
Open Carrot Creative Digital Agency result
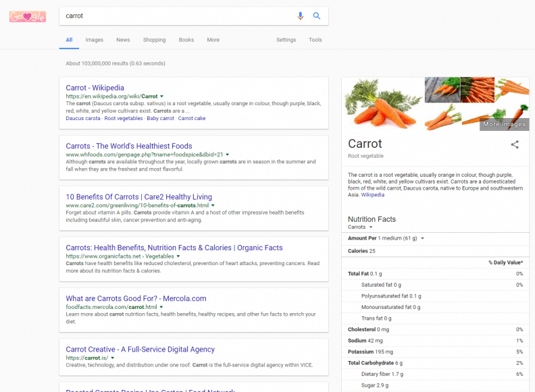click(141, 349)
